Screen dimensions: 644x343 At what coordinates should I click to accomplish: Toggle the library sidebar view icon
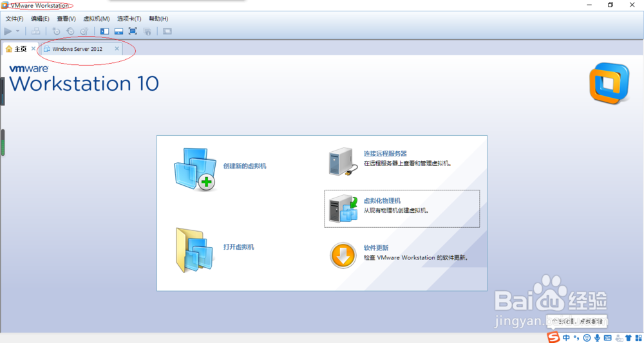point(105,31)
